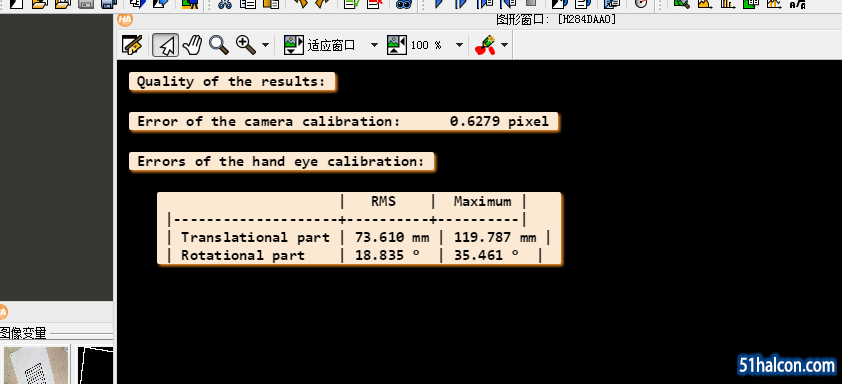Click the deactivate lines red X icon
Screen dimensions: 842x384
[375, 4]
